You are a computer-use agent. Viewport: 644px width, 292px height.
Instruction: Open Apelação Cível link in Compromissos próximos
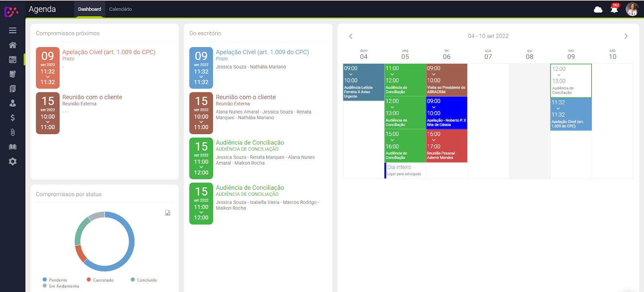coord(109,52)
